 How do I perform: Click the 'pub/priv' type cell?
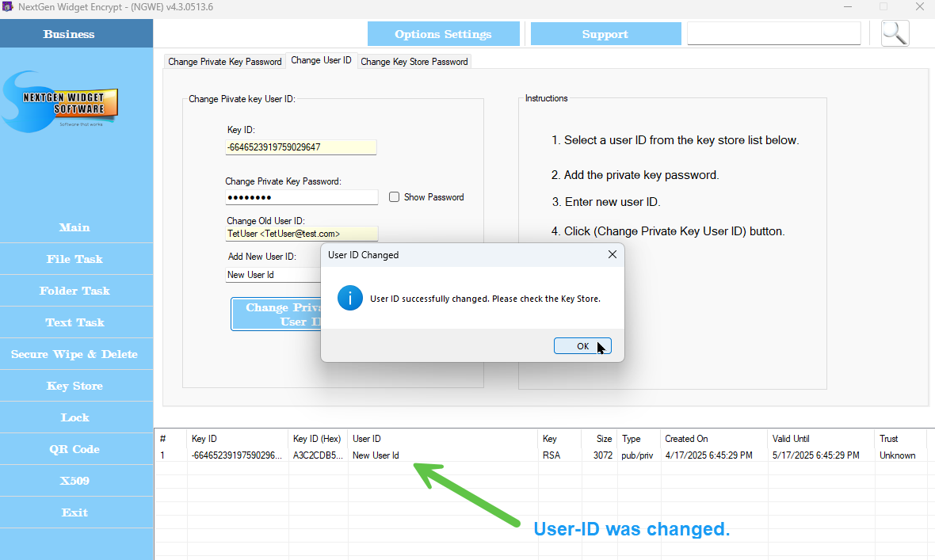tap(637, 455)
